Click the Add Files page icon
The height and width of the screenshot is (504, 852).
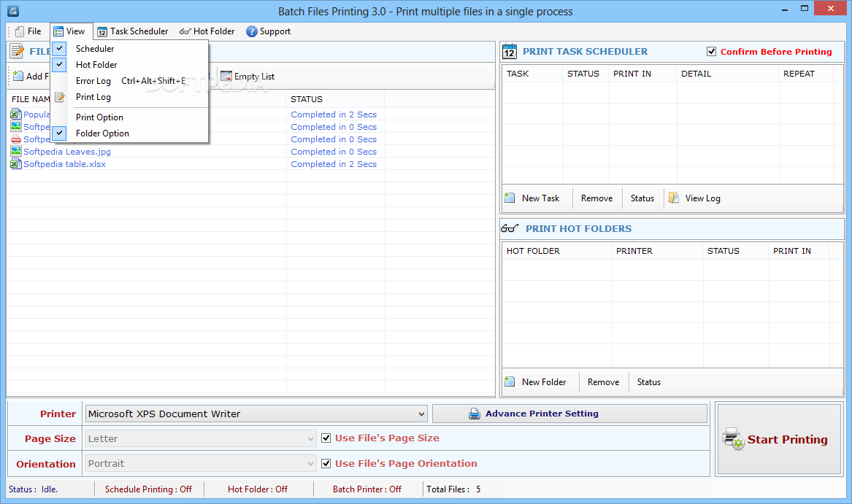click(18, 76)
